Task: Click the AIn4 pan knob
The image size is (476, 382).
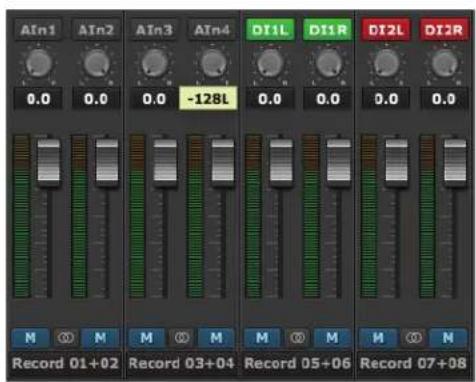Action: point(213,63)
